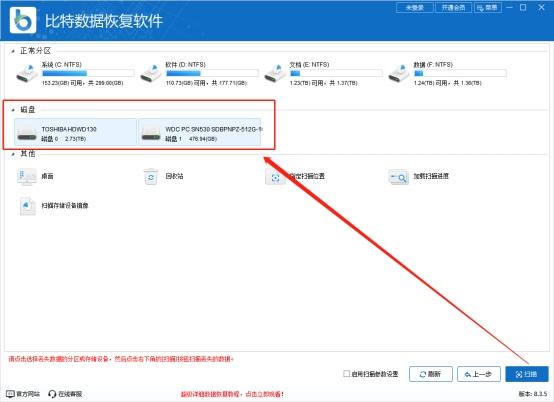554x402 pixels.
Task: Select the 系统 (C: NTFS) partition drive icon
Action: tap(27, 73)
